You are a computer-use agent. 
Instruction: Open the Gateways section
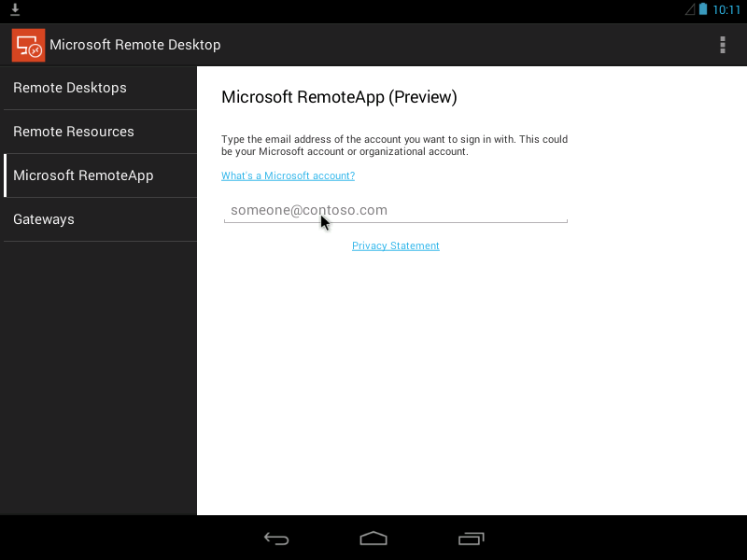tap(43, 218)
